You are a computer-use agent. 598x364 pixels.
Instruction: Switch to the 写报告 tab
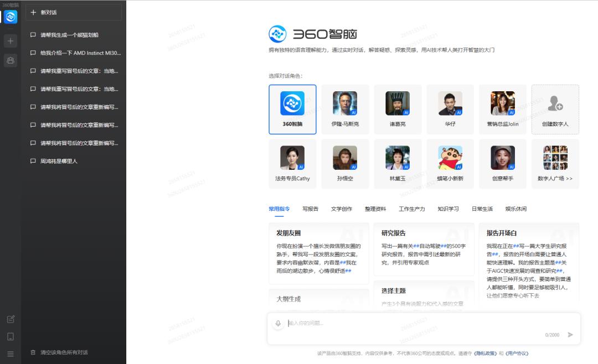[x=311, y=209]
